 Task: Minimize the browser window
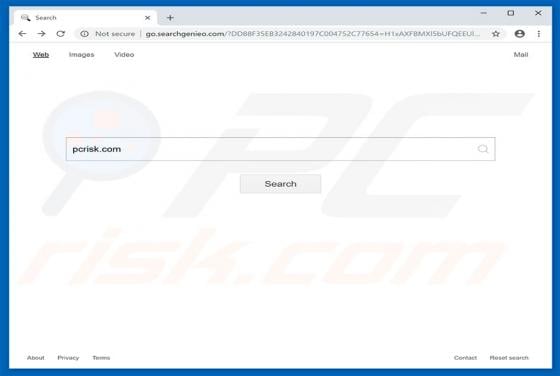coord(484,13)
